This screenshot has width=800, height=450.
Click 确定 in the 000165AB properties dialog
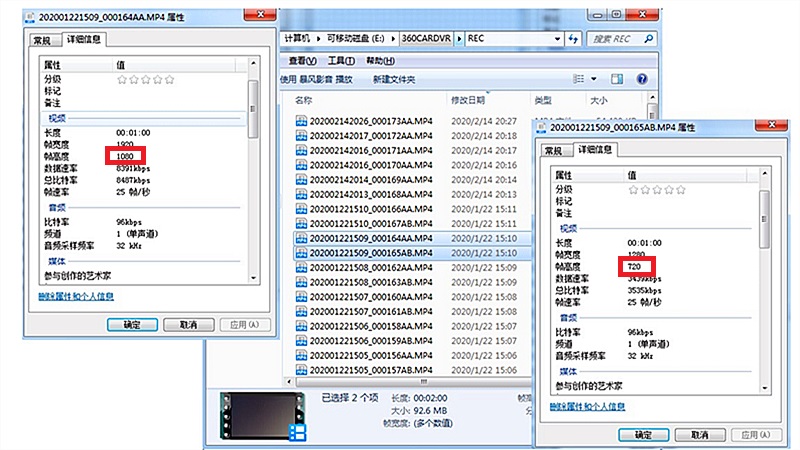pos(643,435)
